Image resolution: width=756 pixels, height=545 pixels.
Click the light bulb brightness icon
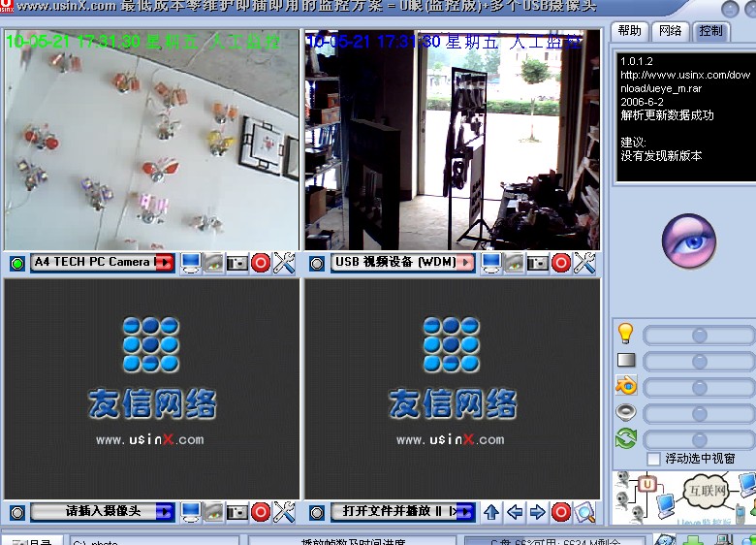625,334
